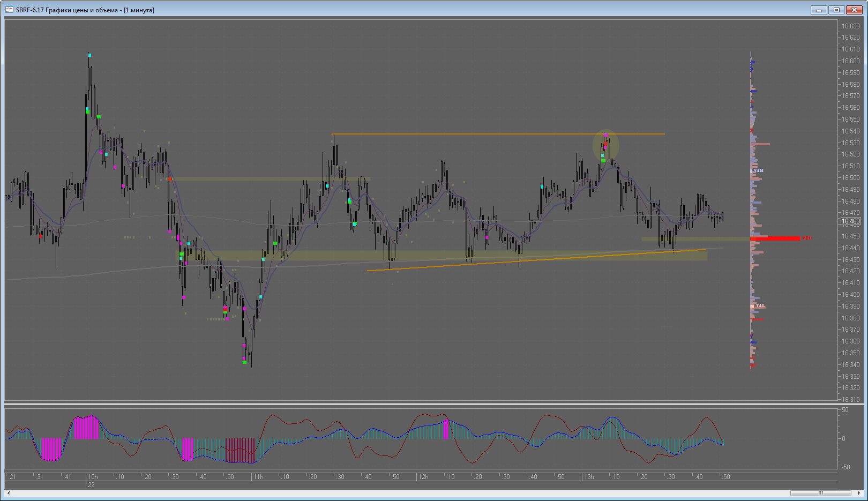Minimize the SBRF-6.17 chart window
This screenshot has height=501, width=868.
(819, 10)
